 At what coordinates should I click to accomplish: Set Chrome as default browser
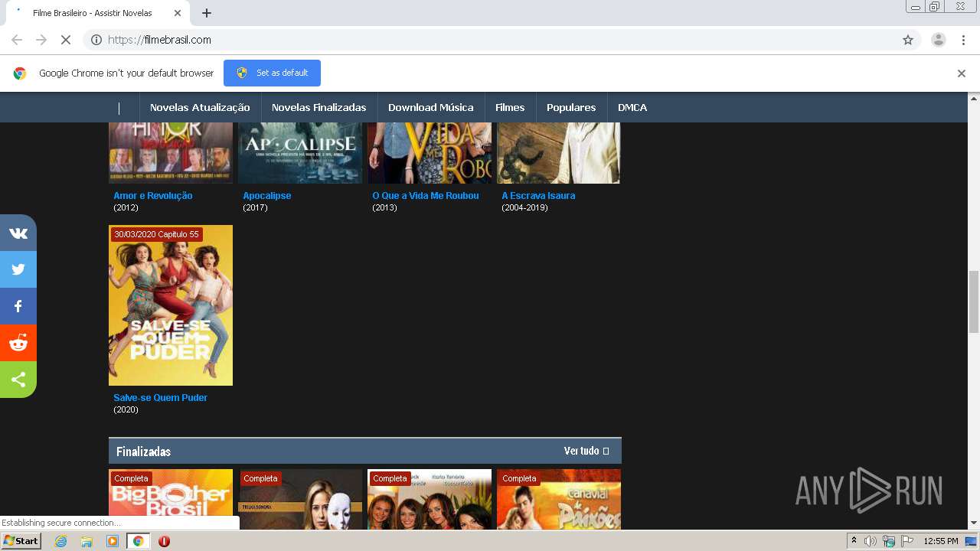click(272, 73)
